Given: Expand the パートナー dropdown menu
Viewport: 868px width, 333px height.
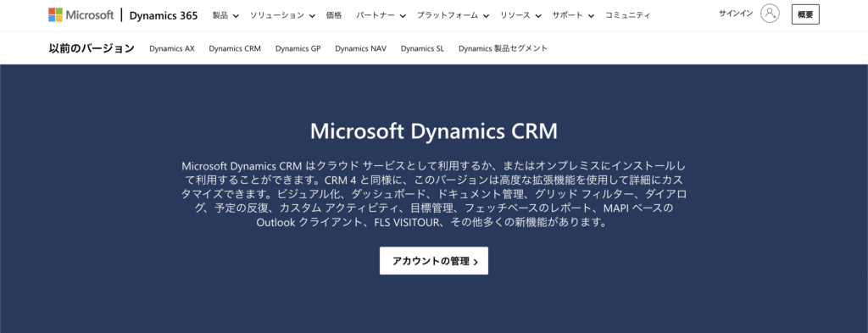Looking at the screenshot, I should pyautogui.click(x=381, y=15).
